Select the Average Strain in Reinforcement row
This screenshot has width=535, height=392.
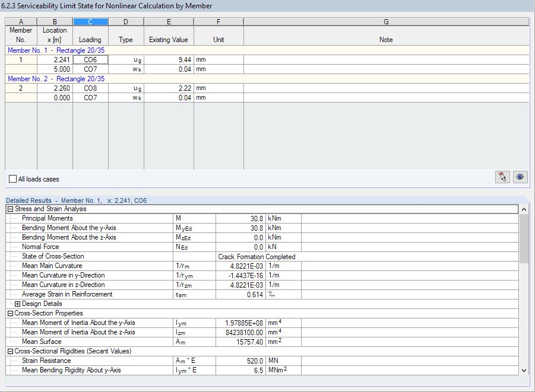pyautogui.click(x=68, y=294)
